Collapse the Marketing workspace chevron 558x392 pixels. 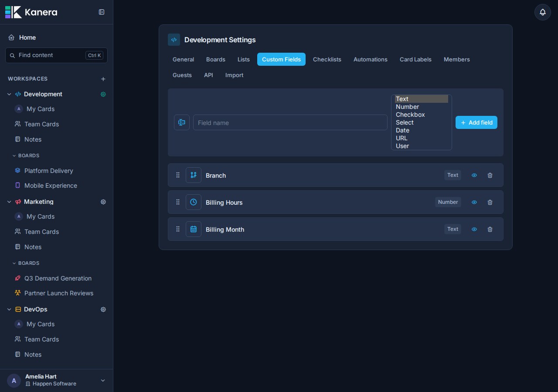click(9, 202)
